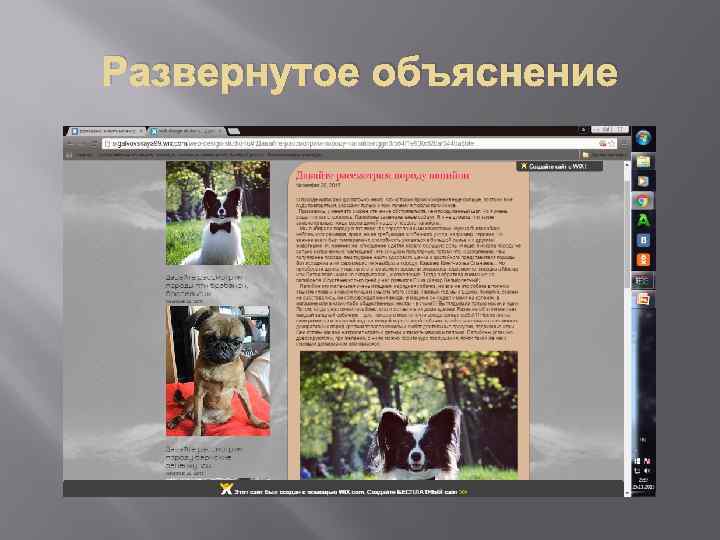The image size is (720, 540).
Task: Click the post link below the griffon thumbnail
Action: (203, 457)
